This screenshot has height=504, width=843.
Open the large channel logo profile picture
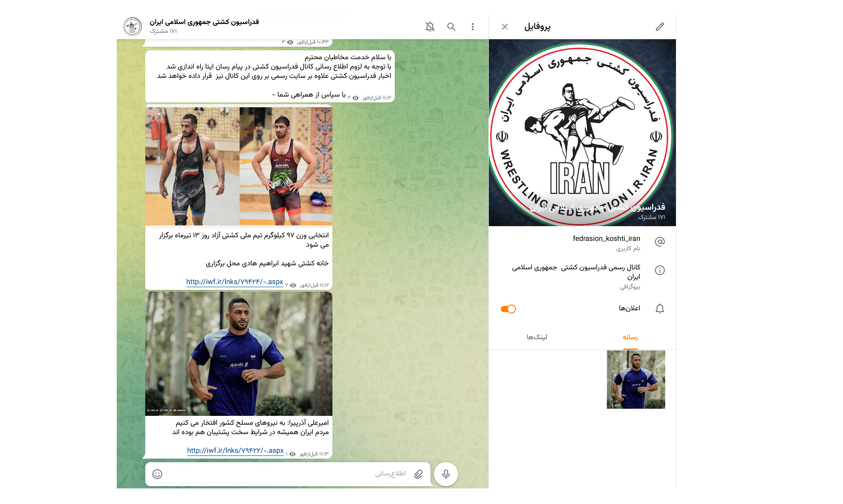click(x=582, y=133)
